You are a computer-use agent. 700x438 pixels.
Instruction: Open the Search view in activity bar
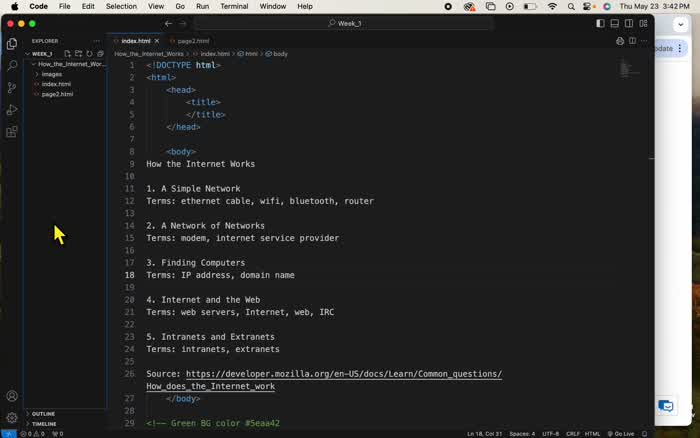(x=12, y=66)
